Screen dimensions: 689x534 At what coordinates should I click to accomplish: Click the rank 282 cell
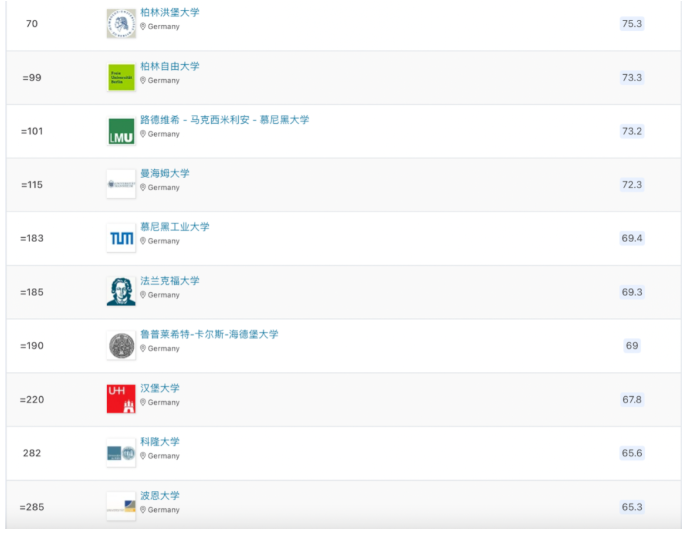[x=32, y=454]
